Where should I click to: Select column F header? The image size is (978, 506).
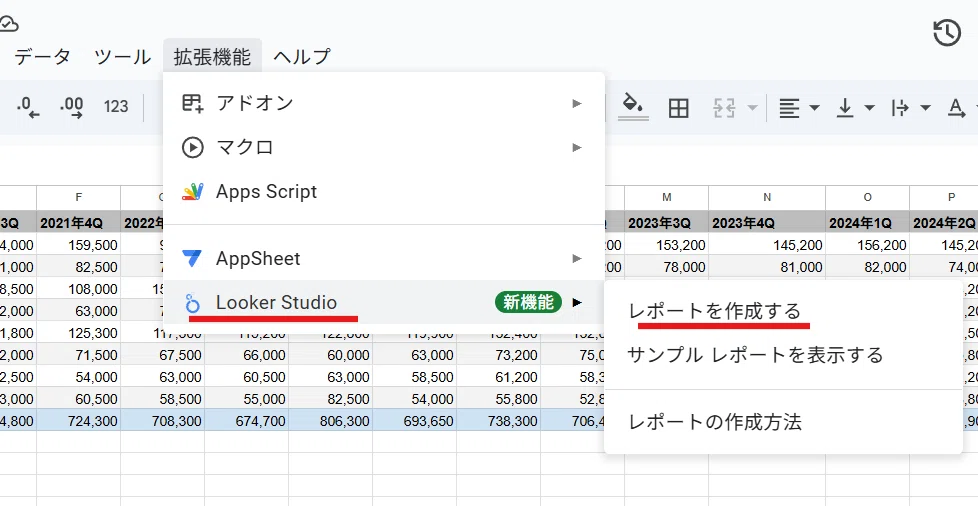pos(79,197)
